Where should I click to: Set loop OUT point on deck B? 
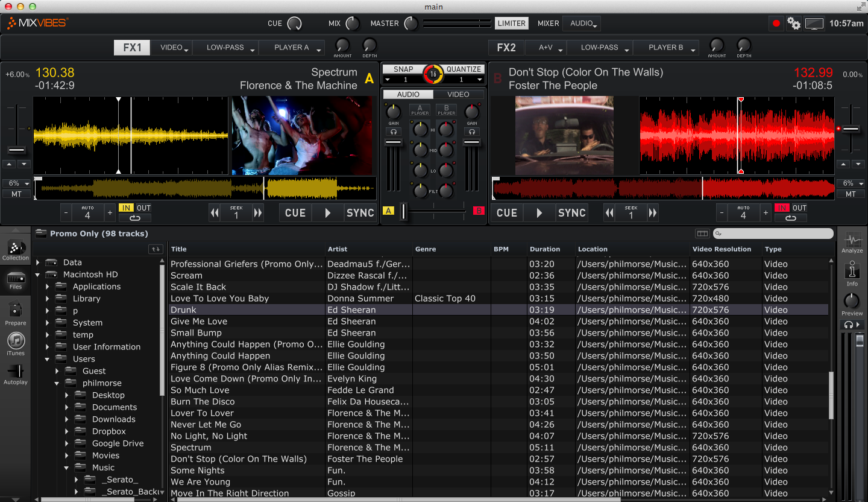click(799, 208)
